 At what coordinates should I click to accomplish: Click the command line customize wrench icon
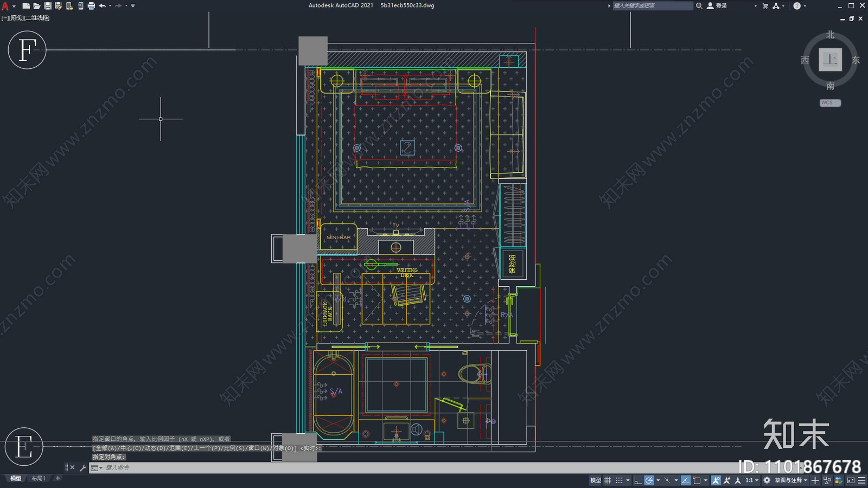(x=82, y=467)
